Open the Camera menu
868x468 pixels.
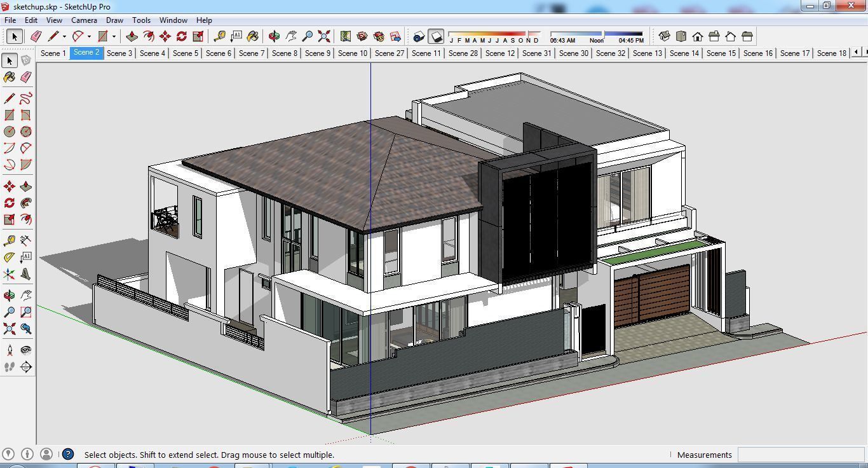pyautogui.click(x=84, y=20)
